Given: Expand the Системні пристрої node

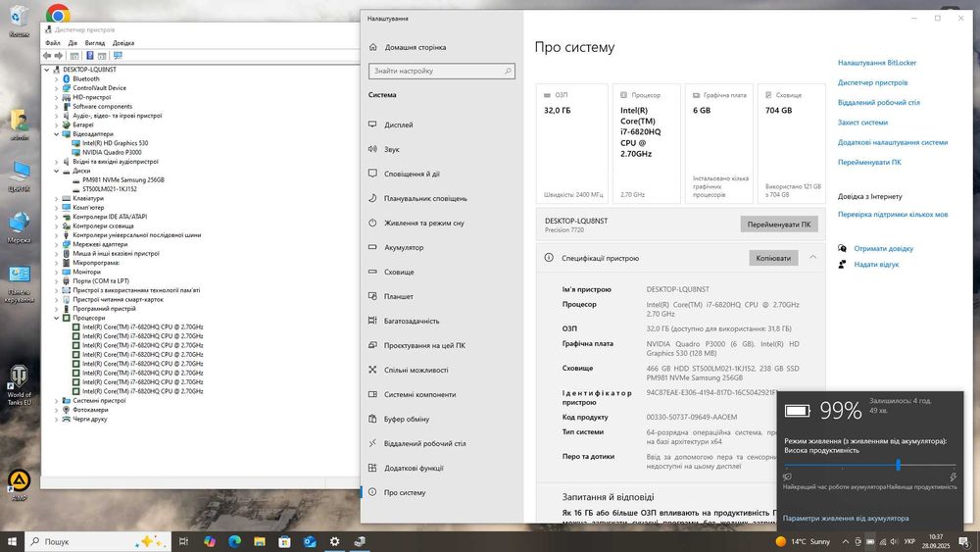Looking at the screenshot, I should [x=56, y=401].
